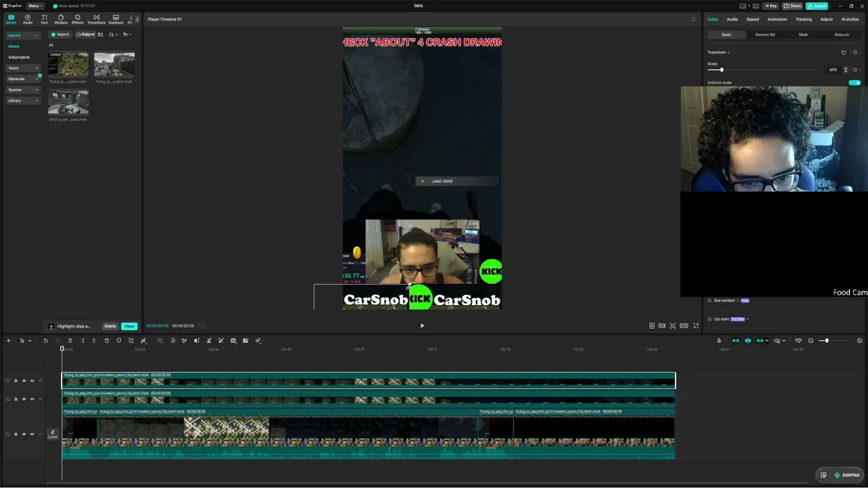
Task: Enable the Eye contact checkbox
Action: click(709, 300)
